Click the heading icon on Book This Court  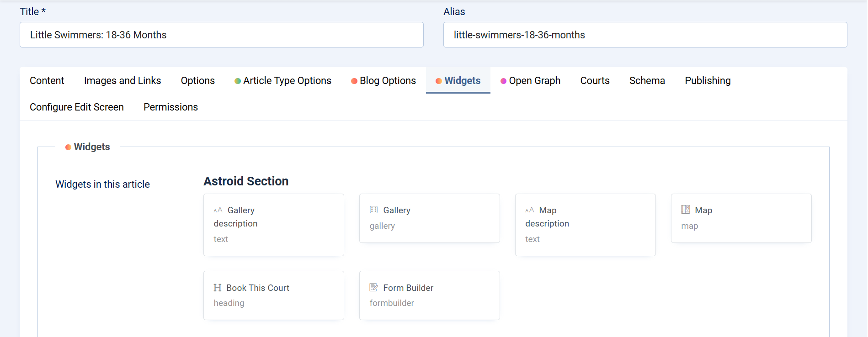coord(218,288)
